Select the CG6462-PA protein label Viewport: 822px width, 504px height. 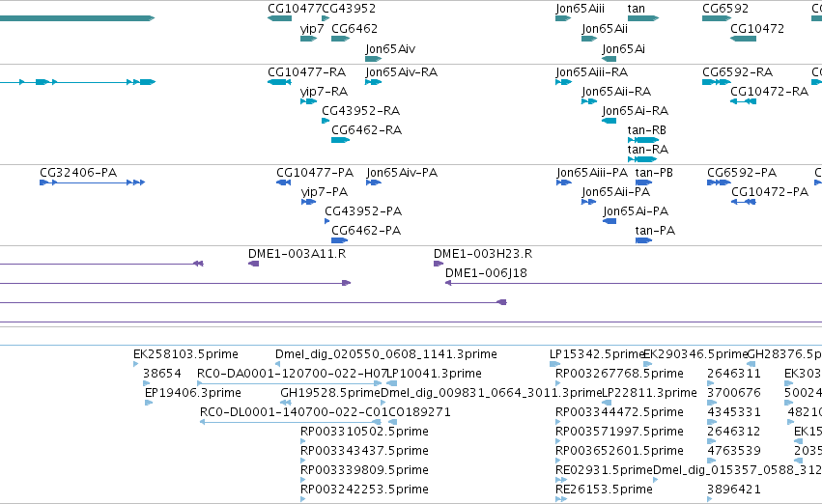[x=366, y=231]
